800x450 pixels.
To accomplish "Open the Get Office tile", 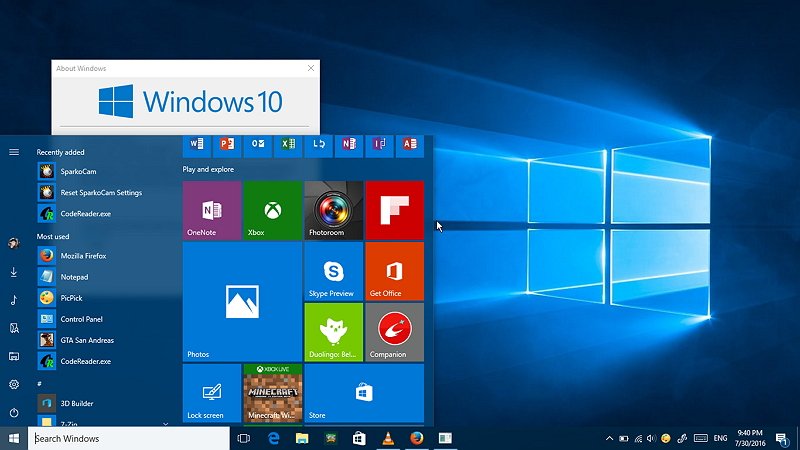I will coord(394,271).
